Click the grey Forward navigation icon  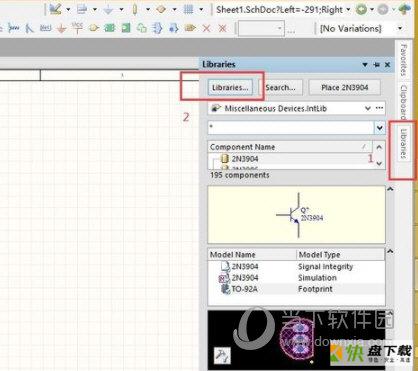(383, 9)
